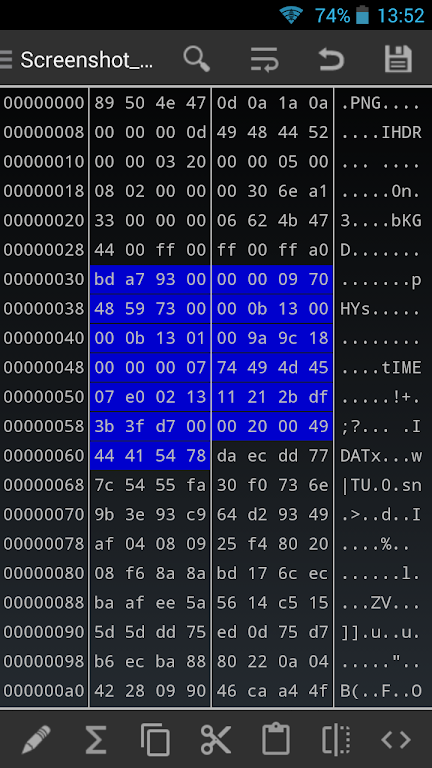Copy selection with the copy icon

tap(155, 740)
